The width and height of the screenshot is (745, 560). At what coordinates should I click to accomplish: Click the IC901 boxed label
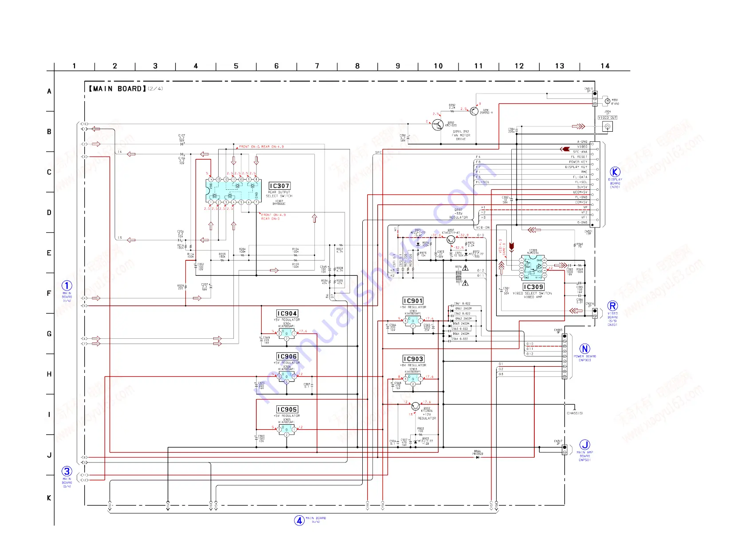pos(413,301)
